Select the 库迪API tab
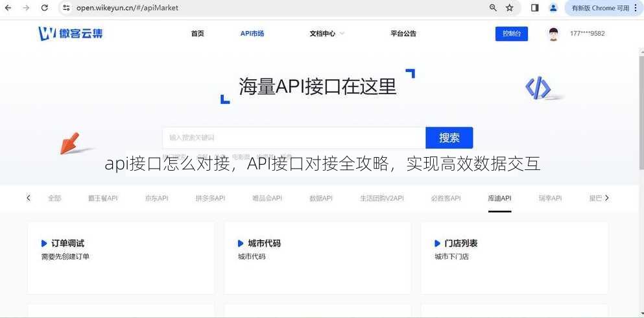This screenshot has height=318, width=644. tap(500, 198)
